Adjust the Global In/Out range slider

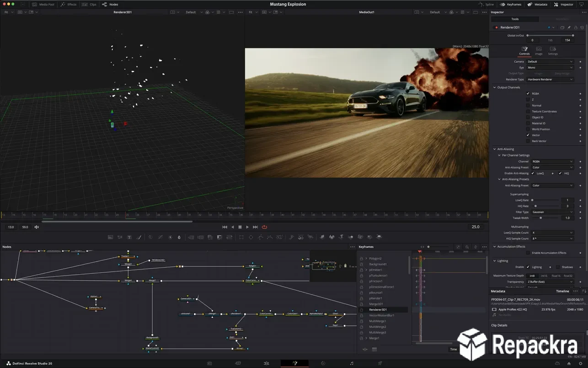point(550,35)
